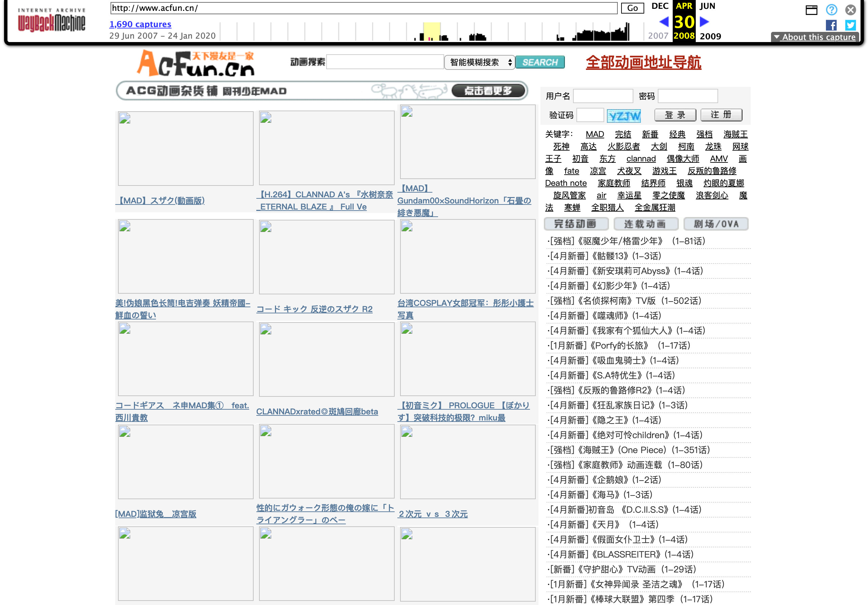This screenshot has width=868, height=605.
Task: Open Gundam00×SoundHorizon MAD link
Action: point(464,201)
